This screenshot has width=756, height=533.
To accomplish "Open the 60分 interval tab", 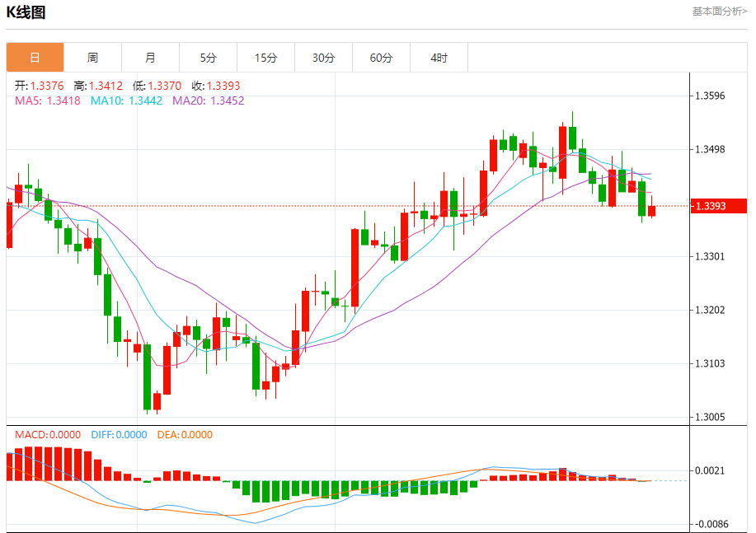I will click(x=382, y=58).
